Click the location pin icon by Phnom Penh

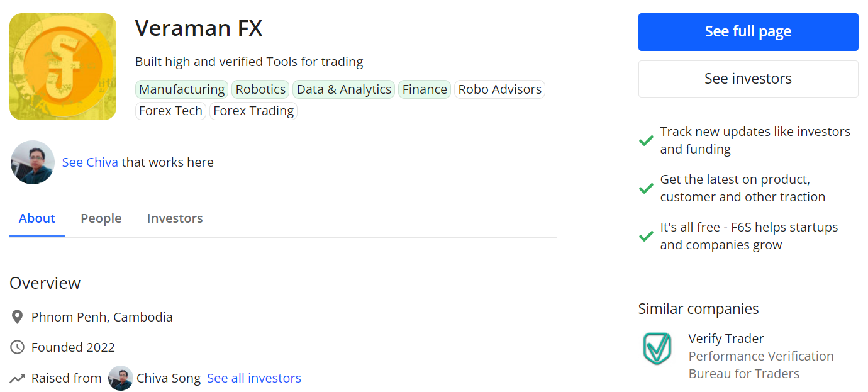coord(18,317)
